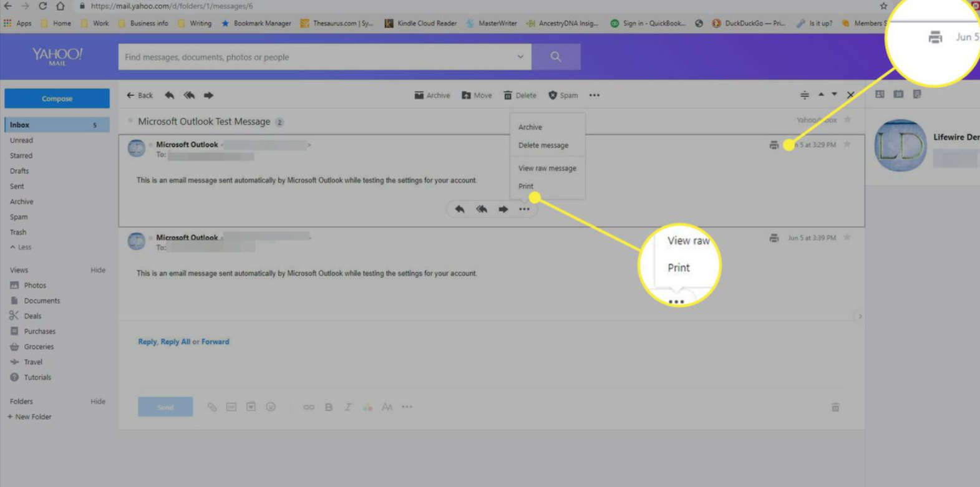Click the reply-all icon in the top toolbar

click(x=189, y=95)
